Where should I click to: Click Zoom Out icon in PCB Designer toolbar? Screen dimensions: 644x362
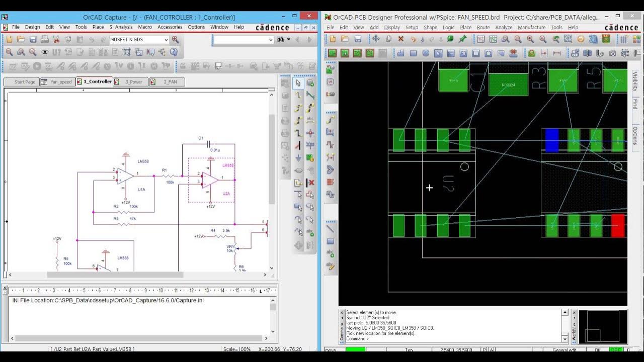(543, 39)
